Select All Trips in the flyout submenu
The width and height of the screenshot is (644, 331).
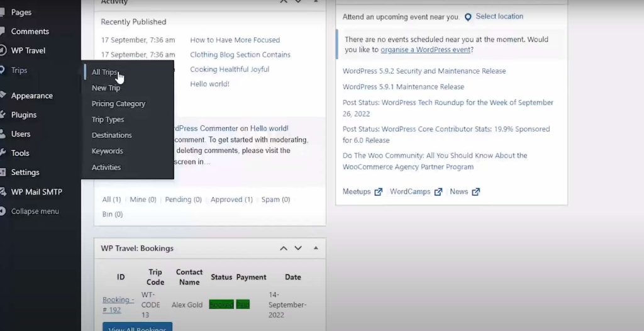click(x=104, y=72)
